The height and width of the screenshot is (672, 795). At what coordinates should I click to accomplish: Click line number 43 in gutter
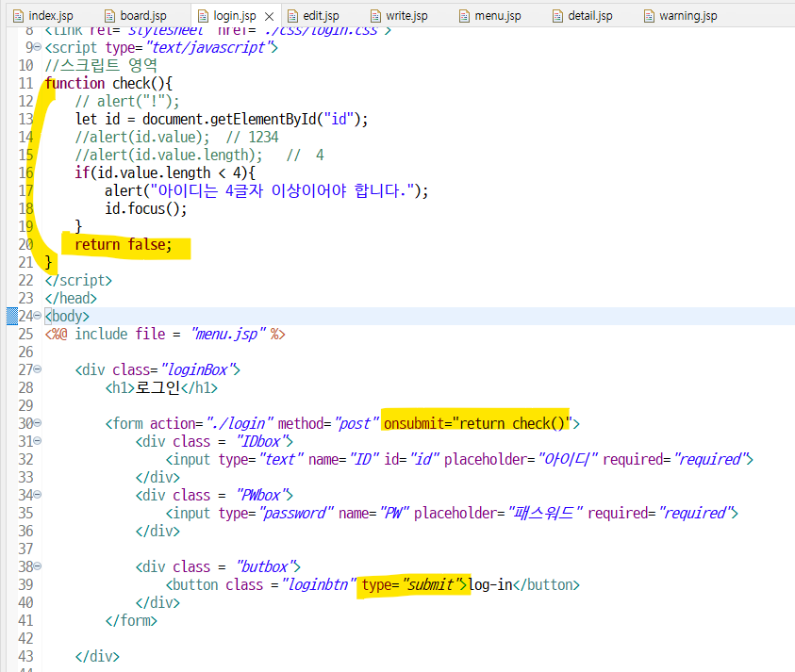25,656
